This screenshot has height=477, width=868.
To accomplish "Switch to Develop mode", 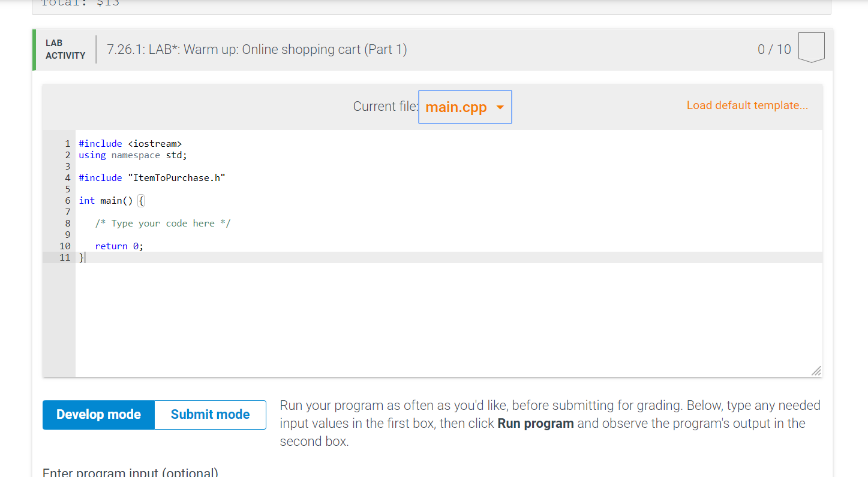I will tap(98, 414).
